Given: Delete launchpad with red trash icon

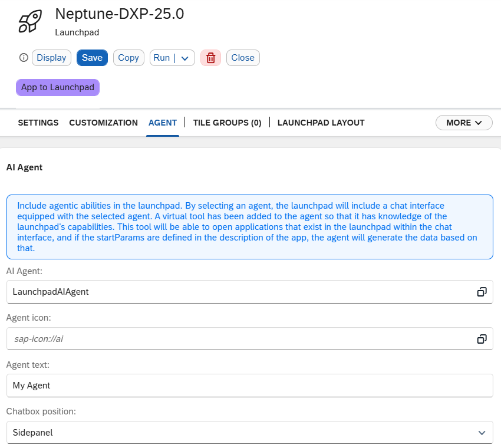Looking at the screenshot, I should point(210,58).
